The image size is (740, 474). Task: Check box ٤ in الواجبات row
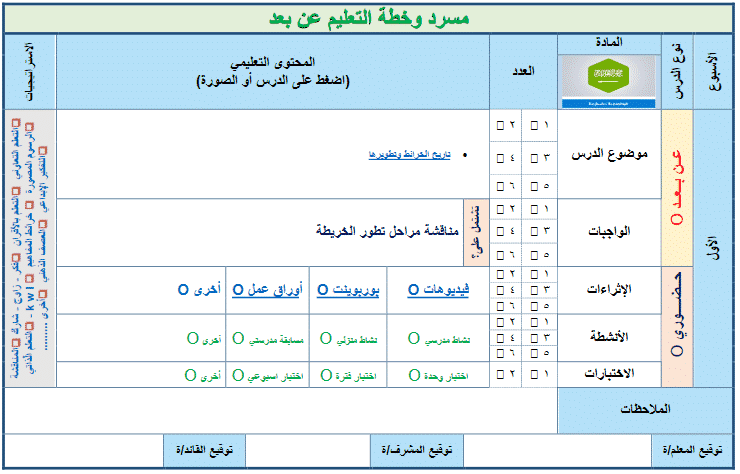(x=500, y=231)
